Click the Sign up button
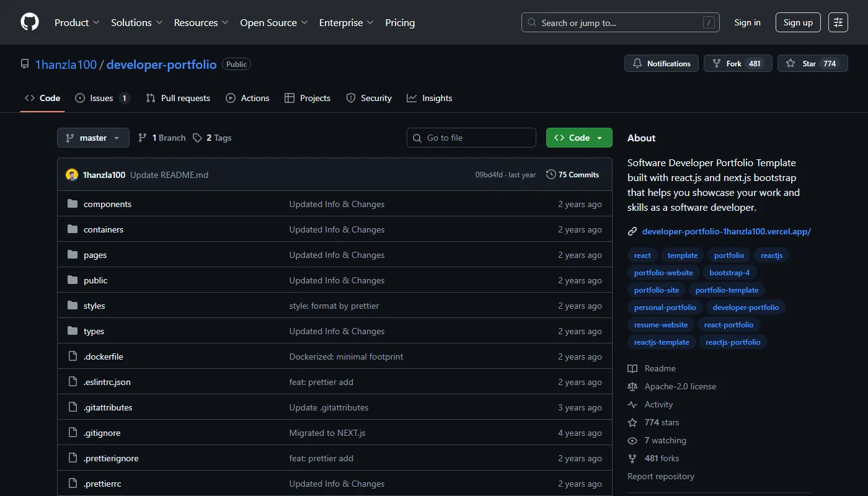Screen dimensions: 868x496 click(798, 22)
